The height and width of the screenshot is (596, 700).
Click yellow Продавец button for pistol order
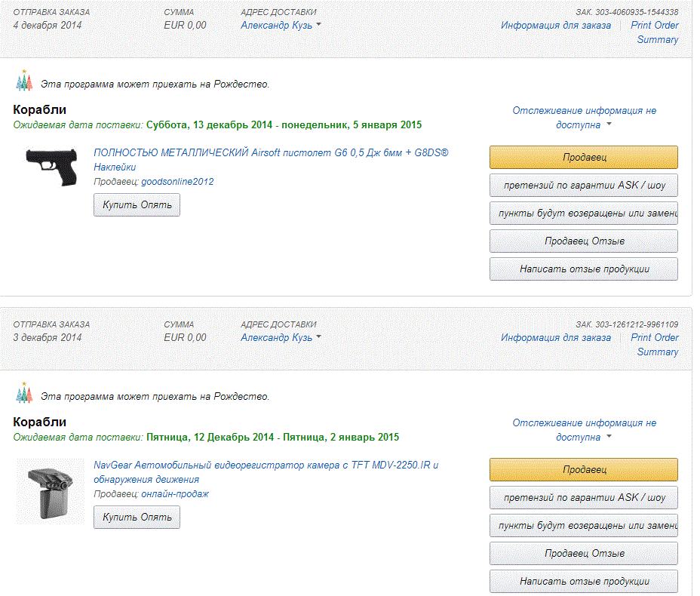pos(583,158)
